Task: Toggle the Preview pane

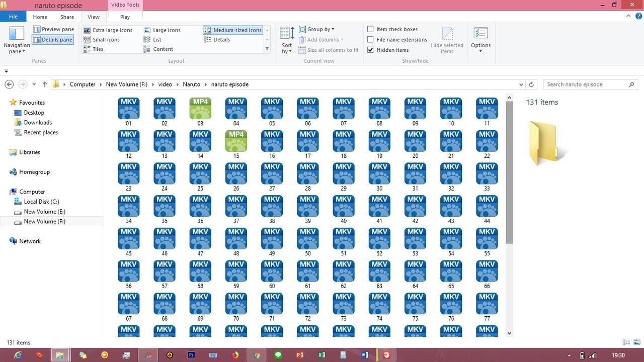Action: tap(53, 29)
